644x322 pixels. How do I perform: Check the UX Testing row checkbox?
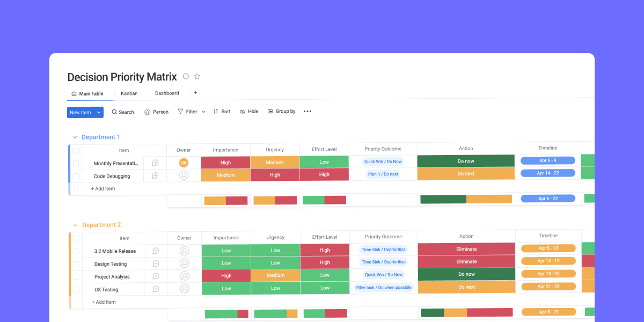pos(76,290)
